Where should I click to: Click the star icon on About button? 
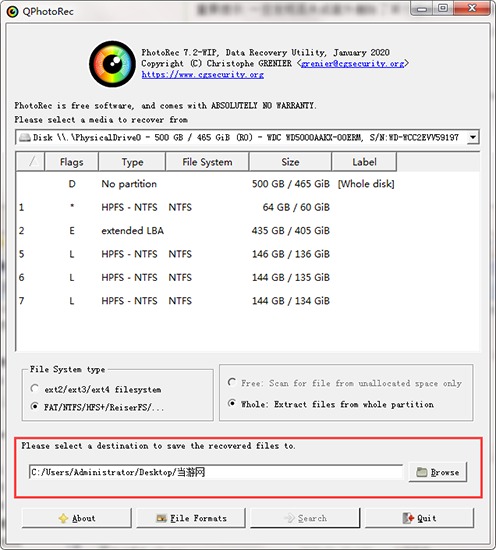pyautogui.click(x=63, y=518)
